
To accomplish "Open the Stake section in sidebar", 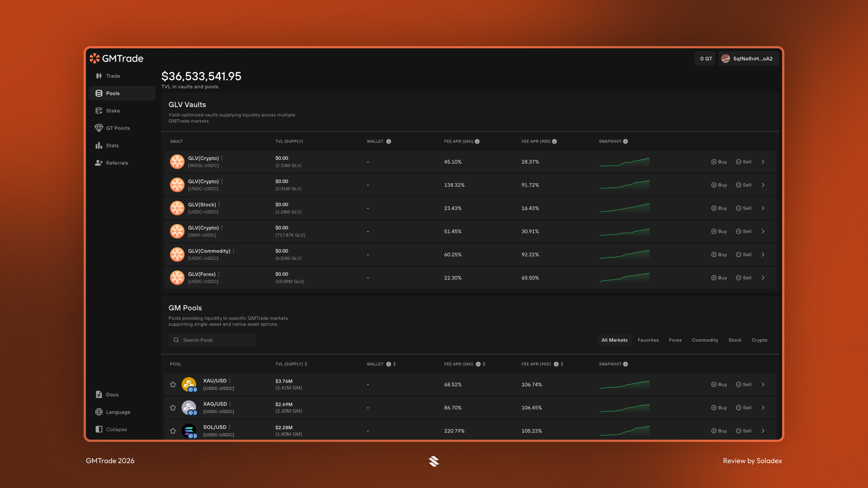I will (108, 111).
